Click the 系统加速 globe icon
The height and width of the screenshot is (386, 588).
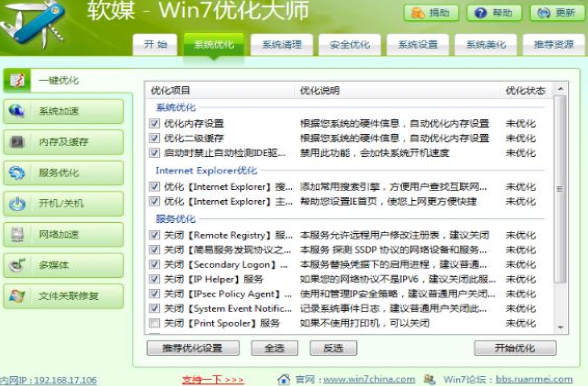17,111
